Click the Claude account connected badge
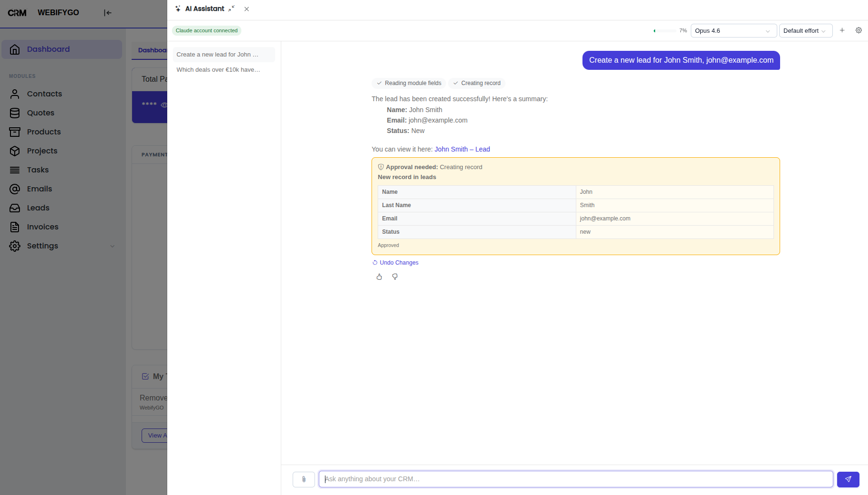The height and width of the screenshot is (495, 868). 207,30
